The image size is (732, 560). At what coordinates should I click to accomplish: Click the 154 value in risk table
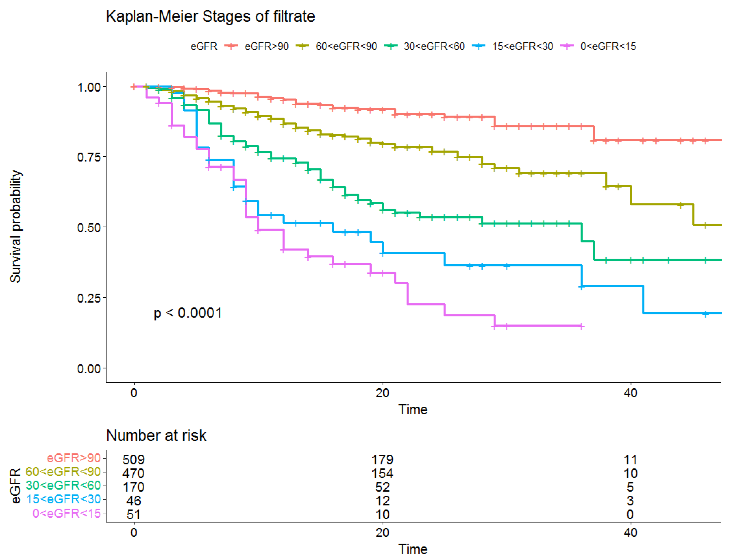click(382, 473)
